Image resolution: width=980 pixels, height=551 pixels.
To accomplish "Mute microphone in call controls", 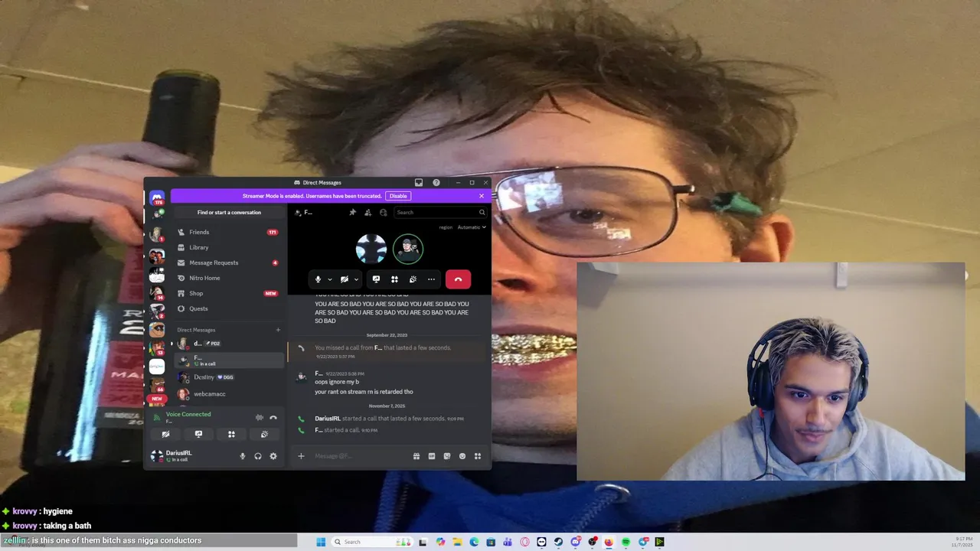I will (x=318, y=279).
